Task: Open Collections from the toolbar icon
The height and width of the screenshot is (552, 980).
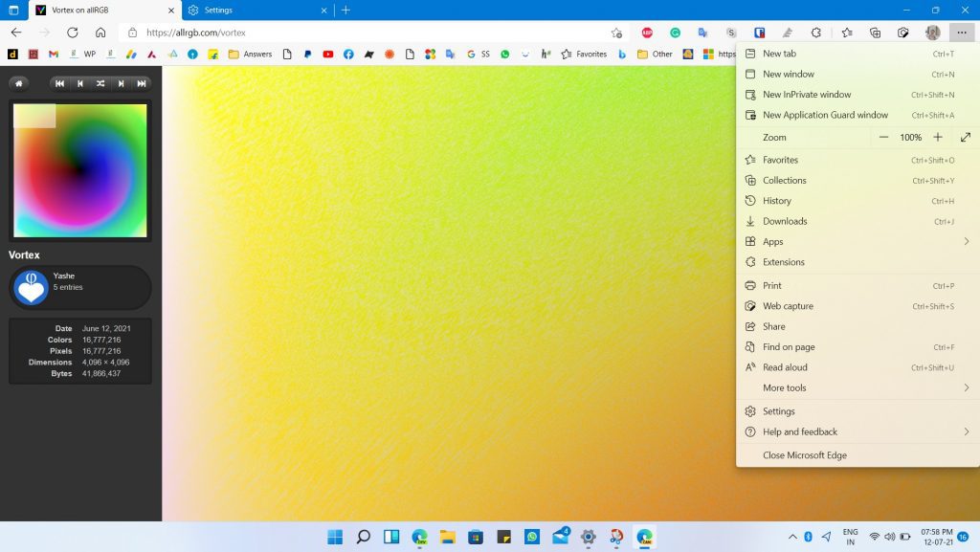Action: (x=875, y=32)
